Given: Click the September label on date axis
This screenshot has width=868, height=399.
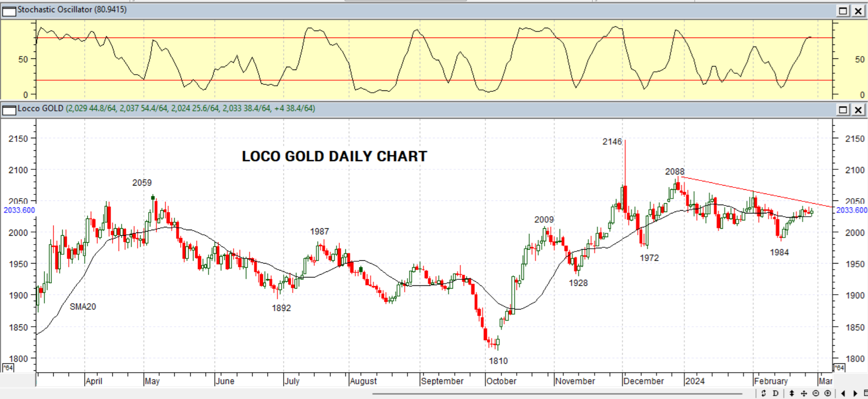Looking at the screenshot, I should 442,381.
